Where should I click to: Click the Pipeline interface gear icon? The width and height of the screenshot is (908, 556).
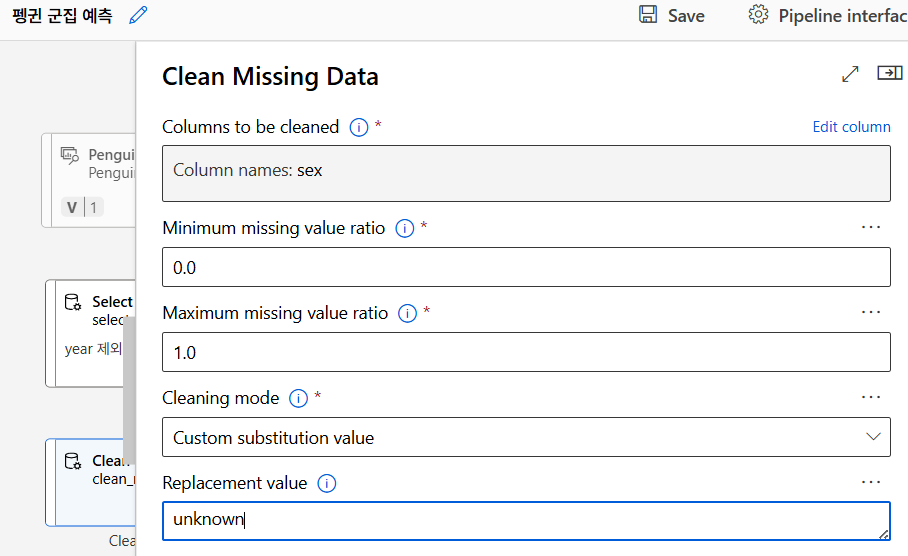(759, 15)
